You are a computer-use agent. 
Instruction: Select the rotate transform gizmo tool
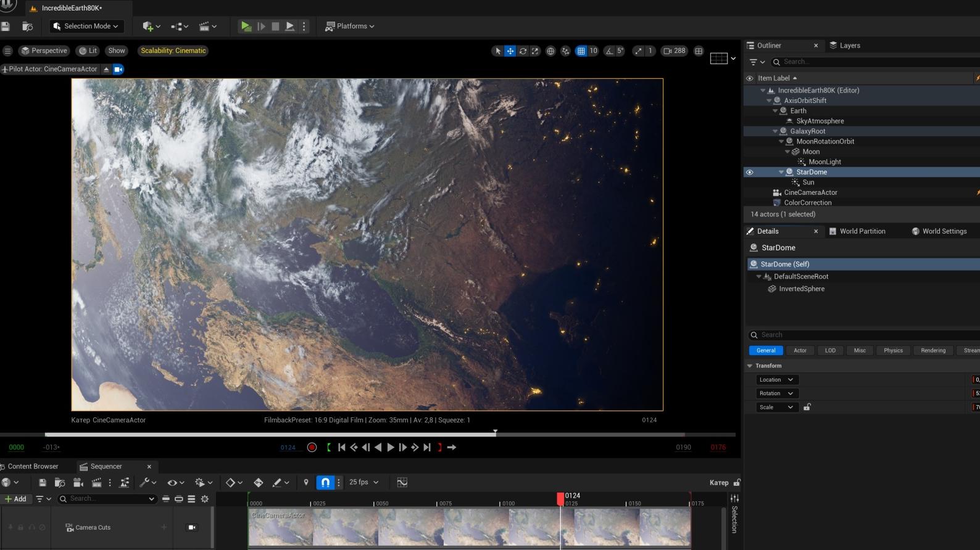pos(523,51)
